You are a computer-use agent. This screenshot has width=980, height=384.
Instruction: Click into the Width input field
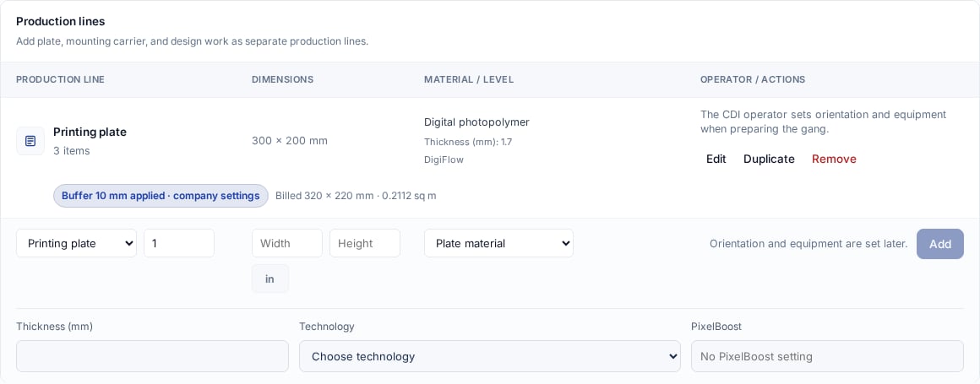point(287,244)
